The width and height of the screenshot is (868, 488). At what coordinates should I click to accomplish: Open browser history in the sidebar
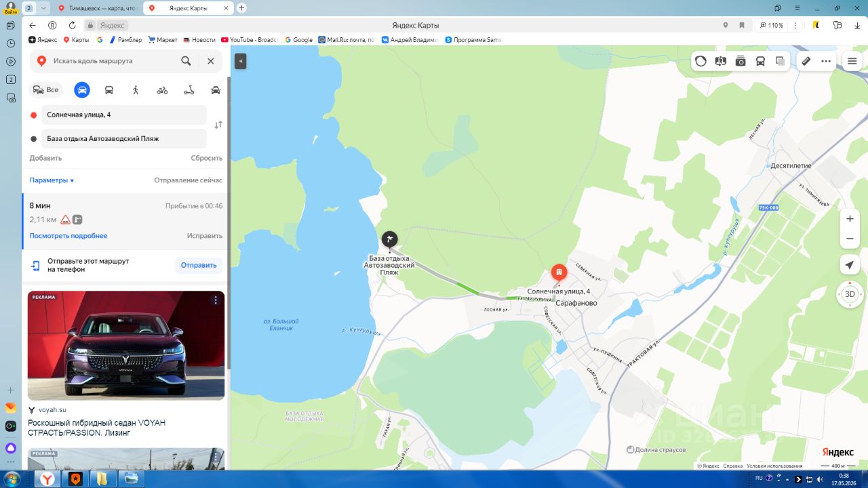[11, 43]
